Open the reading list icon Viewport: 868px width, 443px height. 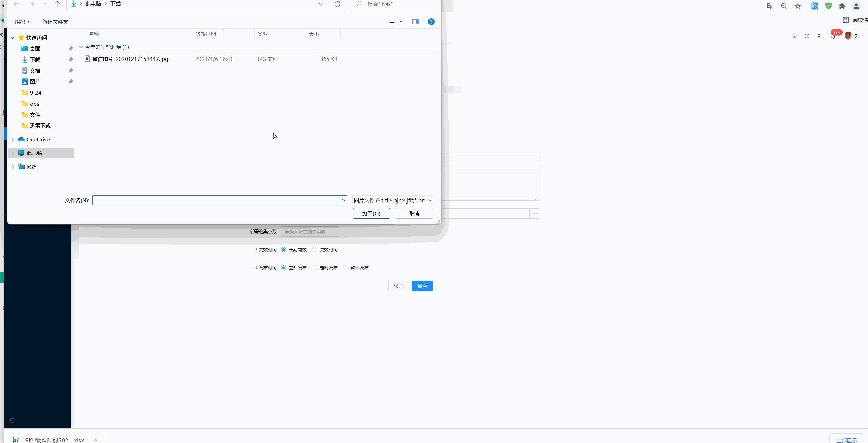click(846, 20)
